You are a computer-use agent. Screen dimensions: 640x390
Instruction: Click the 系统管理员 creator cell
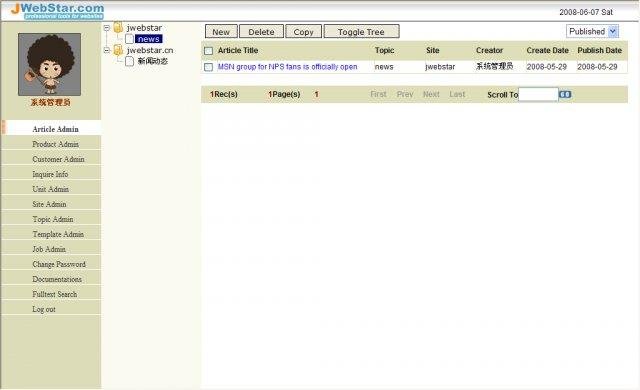(494, 66)
